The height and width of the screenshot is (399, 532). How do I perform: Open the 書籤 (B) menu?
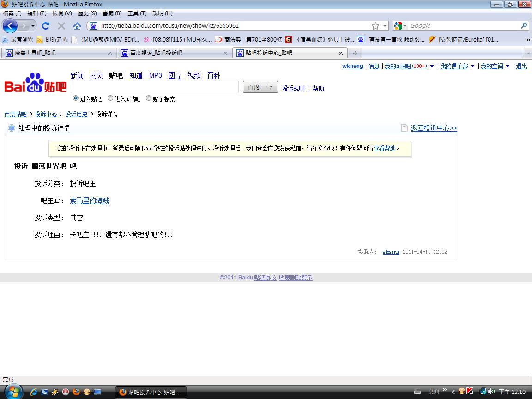pos(112,13)
